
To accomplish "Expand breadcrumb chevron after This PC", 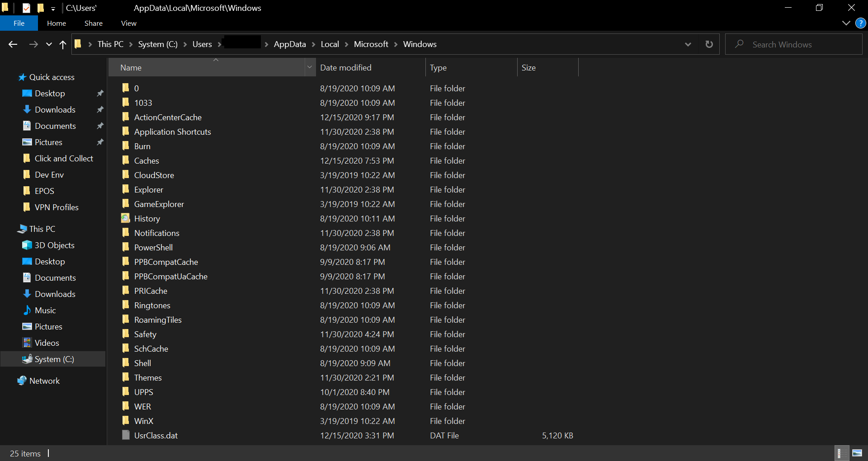I will tap(131, 44).
